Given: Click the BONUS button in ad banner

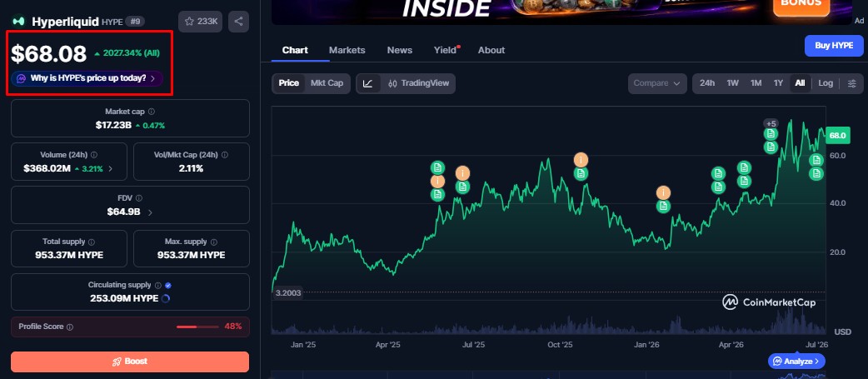Looking at the screenshot, I should pyautogui.click(x=801, y=6).
